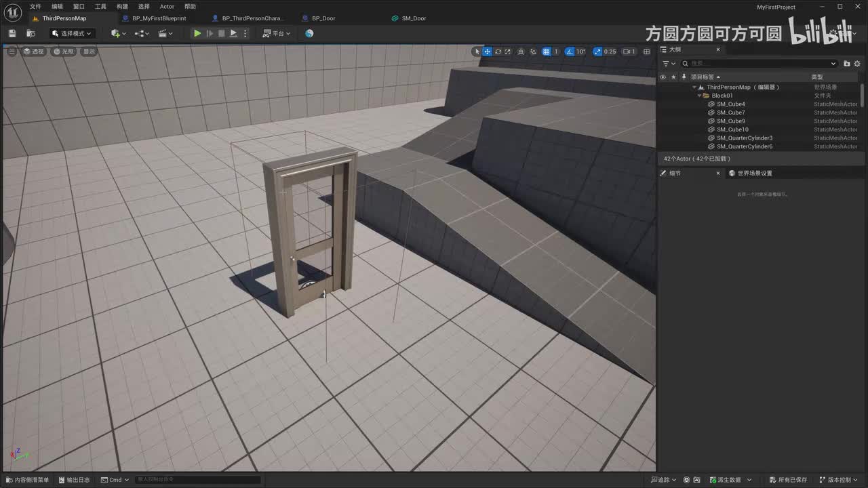This screenshot has height=488, width=868.
Task: Open the 编辑 menu
Action: pyautogui.click(x=58, y=7)
